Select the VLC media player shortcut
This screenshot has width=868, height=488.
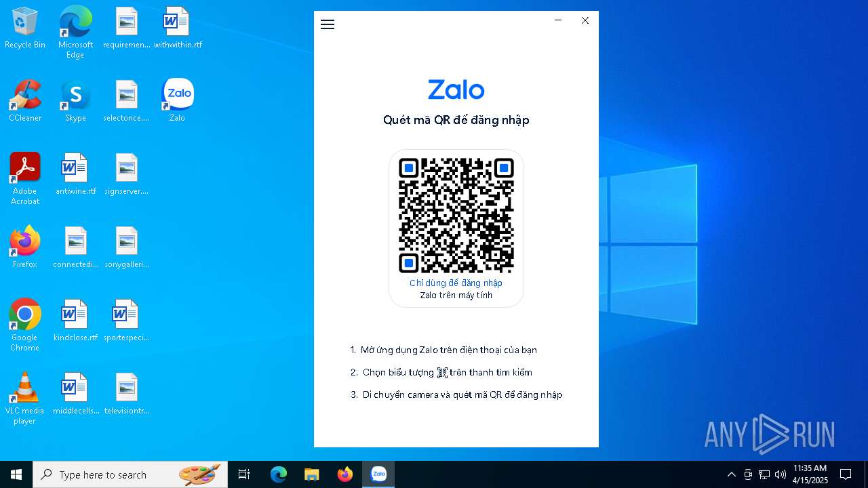point(25,399)
